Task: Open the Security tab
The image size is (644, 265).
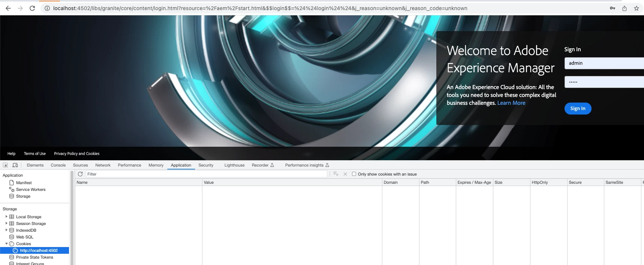Action: pos(206,165)
